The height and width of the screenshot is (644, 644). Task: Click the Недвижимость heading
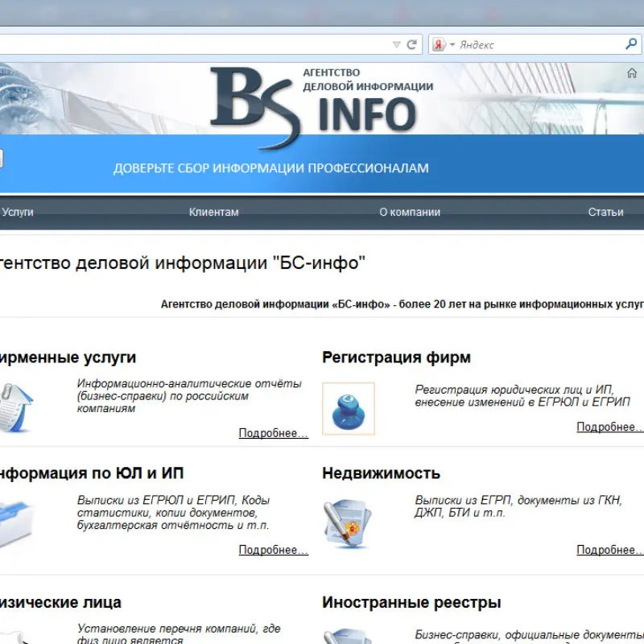click(381, 473)
